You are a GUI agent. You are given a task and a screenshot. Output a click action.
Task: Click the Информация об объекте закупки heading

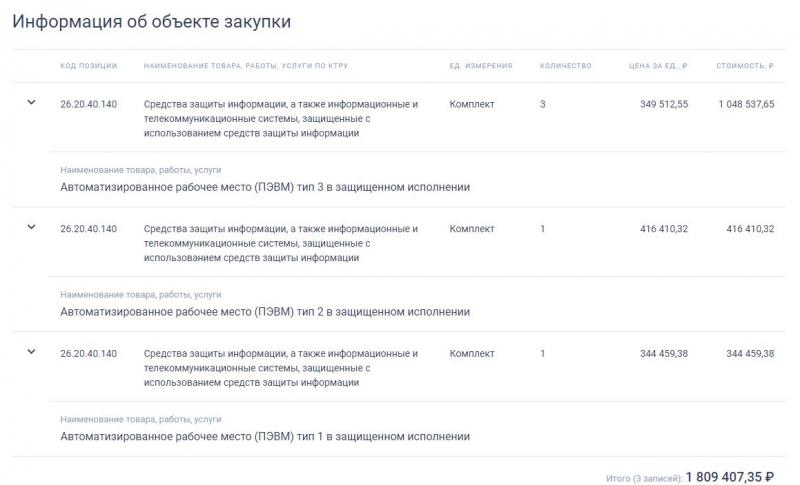(152, 21)
